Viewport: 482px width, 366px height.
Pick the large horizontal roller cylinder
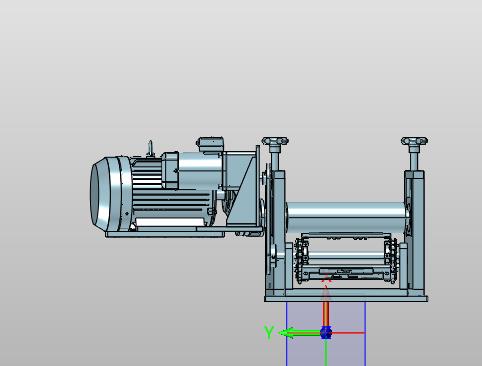pos(346,217)
